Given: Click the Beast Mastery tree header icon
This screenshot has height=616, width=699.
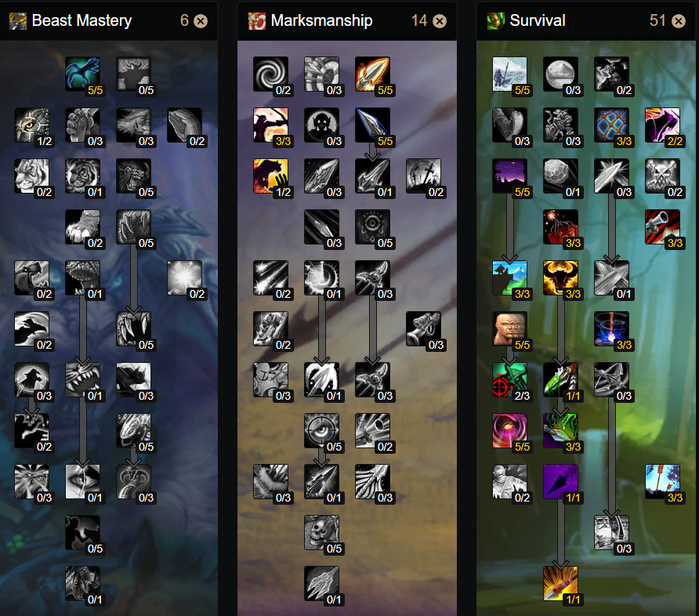Looking at the screenshot, I should 18,21.
